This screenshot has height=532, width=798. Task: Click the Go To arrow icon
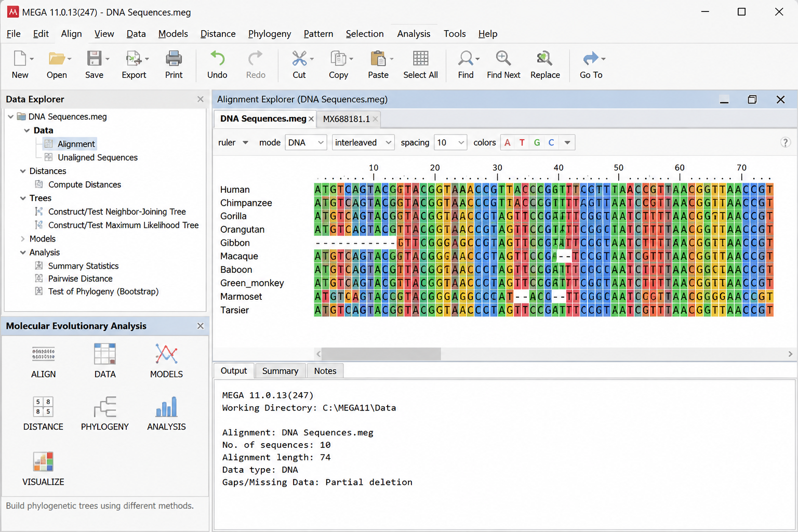[x=591, y=58]
